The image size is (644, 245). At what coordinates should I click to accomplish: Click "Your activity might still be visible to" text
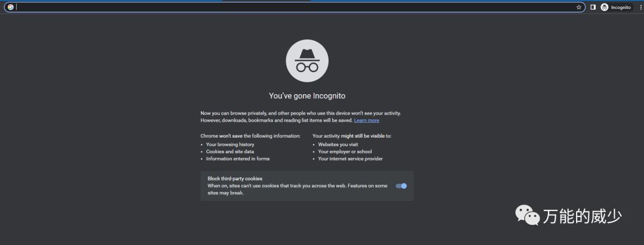[352, 136]
